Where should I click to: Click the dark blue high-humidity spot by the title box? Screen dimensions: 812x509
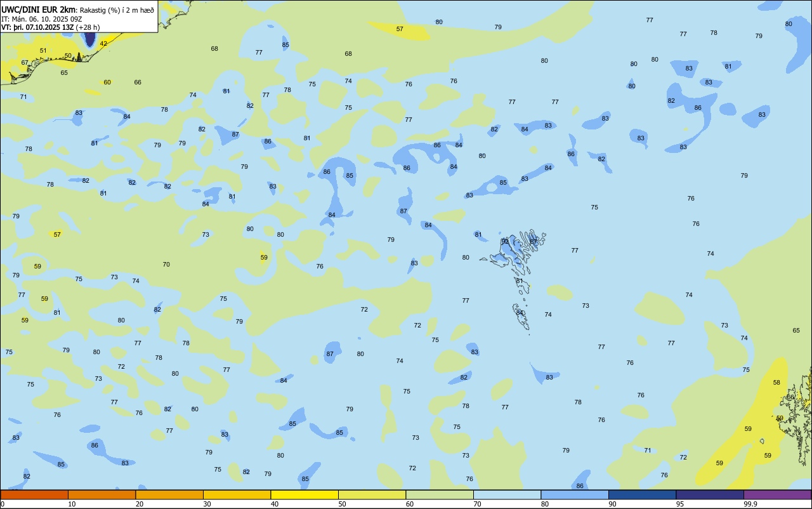click(x=89, y=39)
